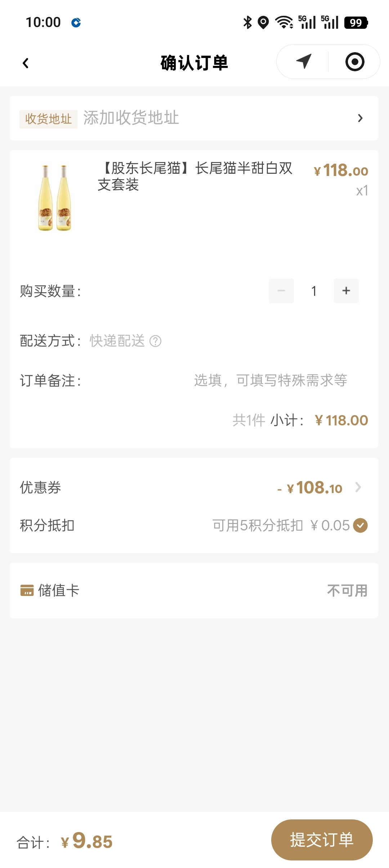
Task: Increase purchase quantity with plus button
Action: pyautogui.click(x=346, y=291)
